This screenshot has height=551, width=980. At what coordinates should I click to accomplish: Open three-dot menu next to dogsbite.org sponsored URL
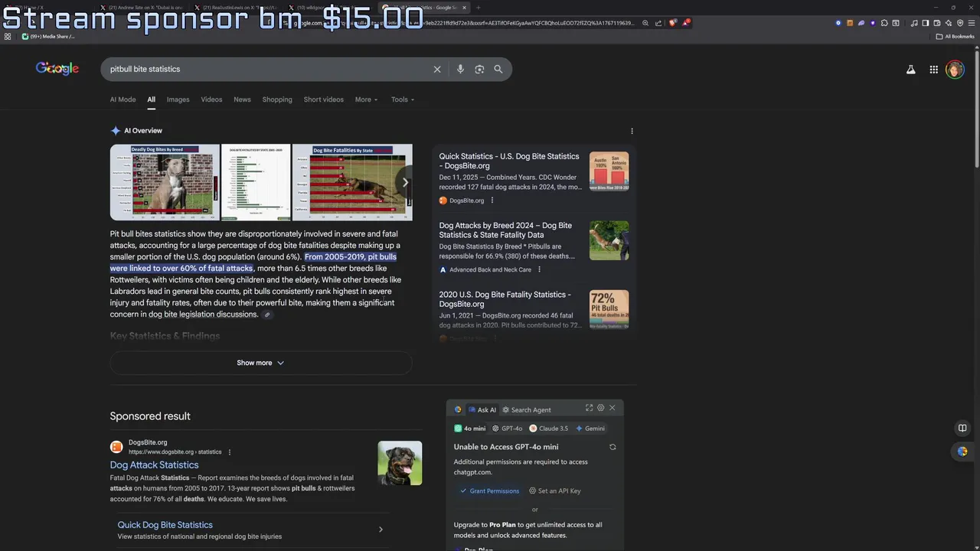[230, 452]
